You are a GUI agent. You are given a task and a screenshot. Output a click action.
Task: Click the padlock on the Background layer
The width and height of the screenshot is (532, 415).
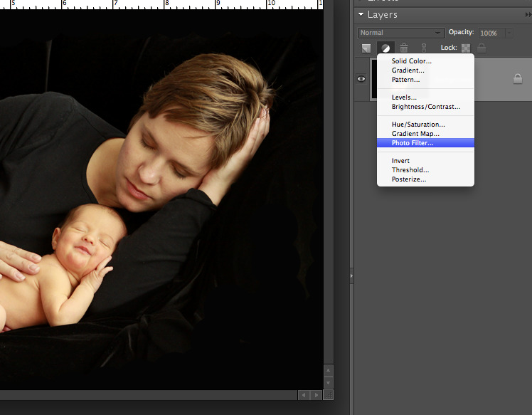point(517,79)
